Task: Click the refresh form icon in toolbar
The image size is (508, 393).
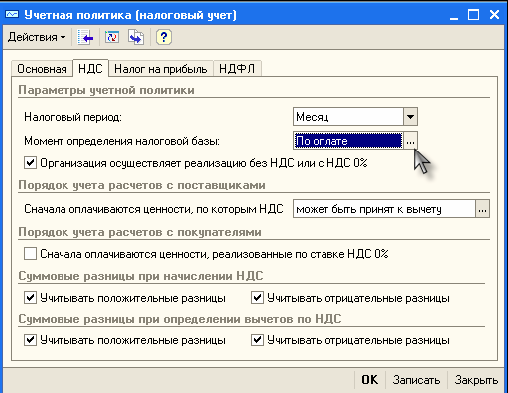Action: point(112,37)
